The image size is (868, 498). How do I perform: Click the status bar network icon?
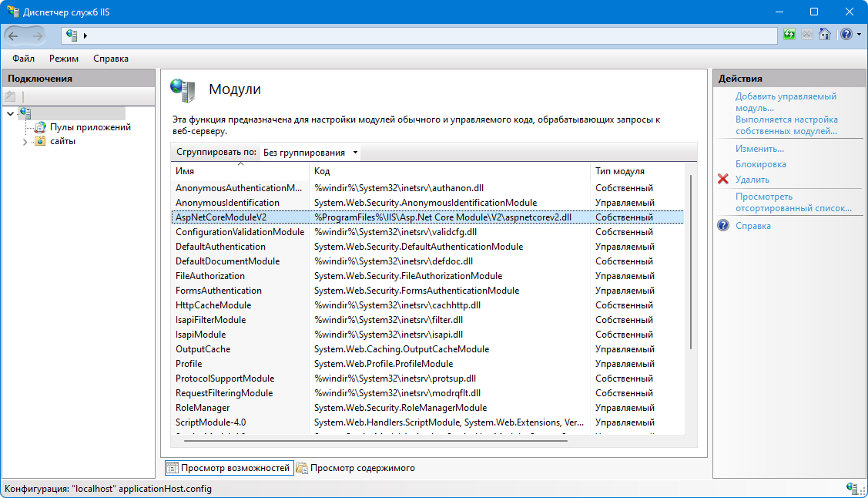853,488
